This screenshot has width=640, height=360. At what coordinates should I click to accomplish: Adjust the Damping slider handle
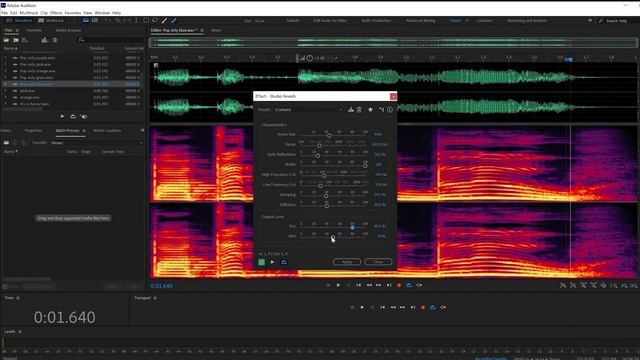coord(326,196)
